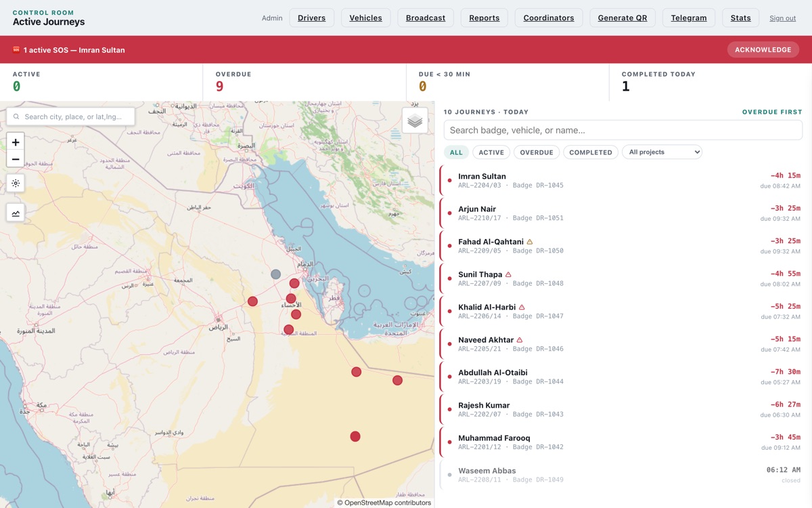Open Khalid Al-Harbi journey row
This screenshot has height=508, width=812.
click(x=623, y=312)
